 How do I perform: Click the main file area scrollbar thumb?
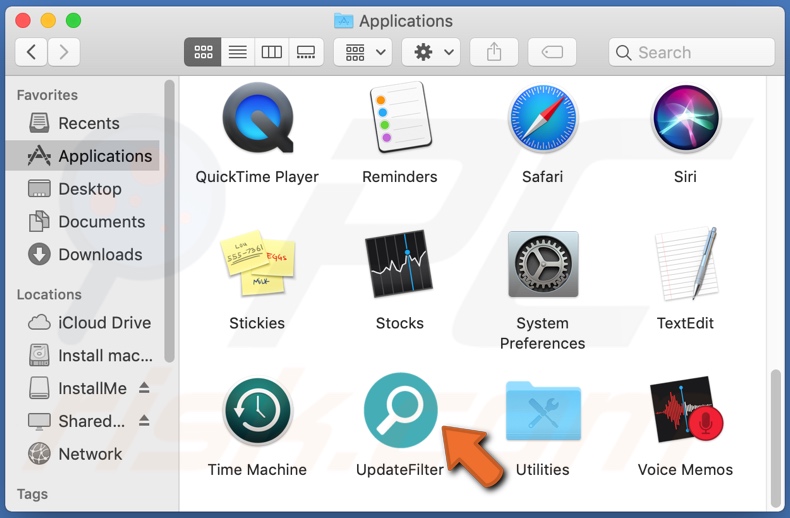(776, 438)
